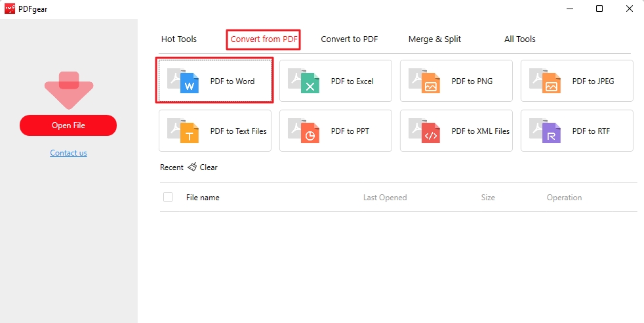Sort by the Last Opened column header
The image size is (644, 323).
385,197
